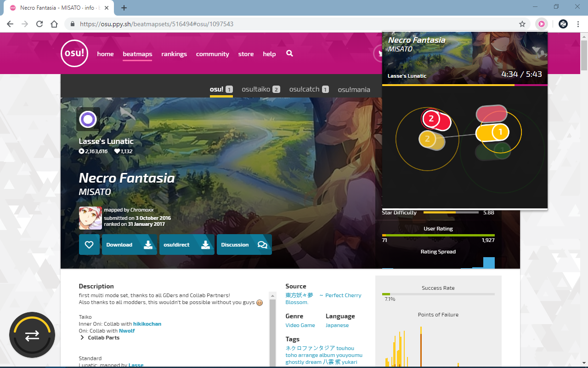The height and width of the screenshot is (368, 588).
Task: Open the community menu item
Action: [212, 54]
